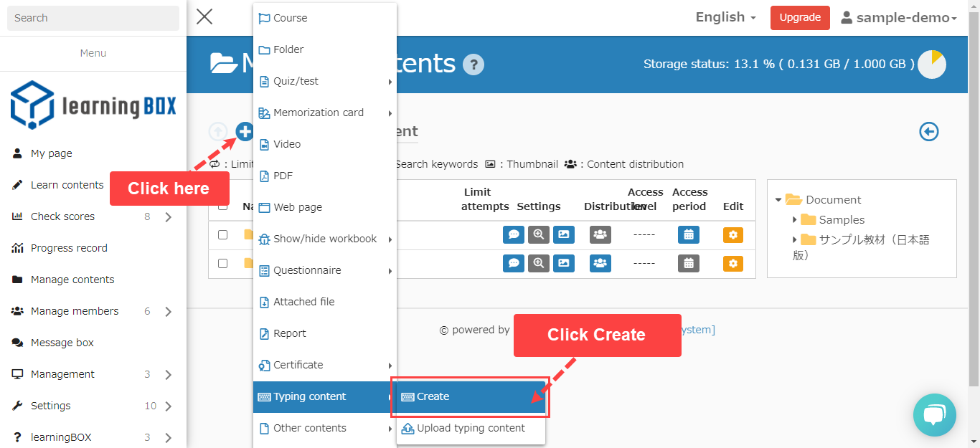Open the chat support bubble
This screenshot has width=980, height=448.
(x=934, y=415)
